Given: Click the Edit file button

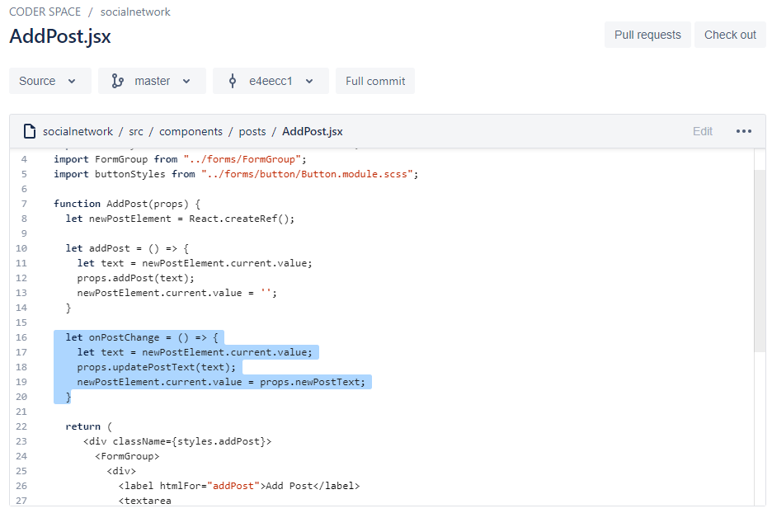Looking at the screenshot, I should point(703,131).
